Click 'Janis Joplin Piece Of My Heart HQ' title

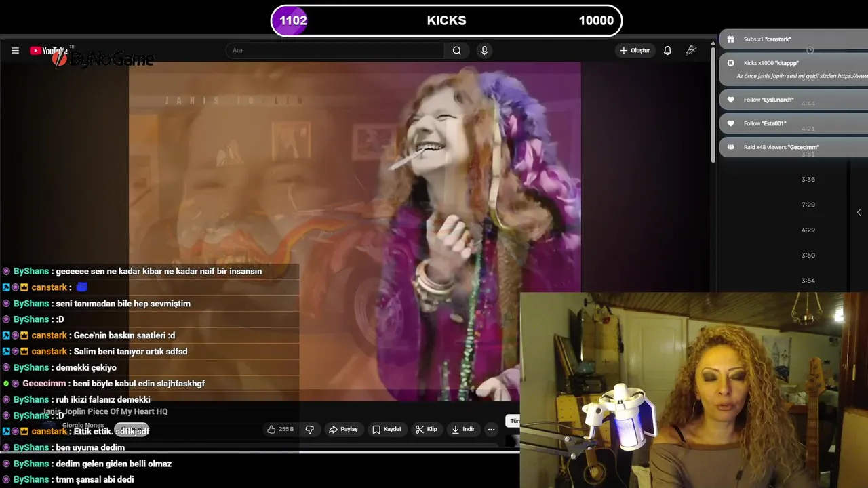[x=105, y=411]
